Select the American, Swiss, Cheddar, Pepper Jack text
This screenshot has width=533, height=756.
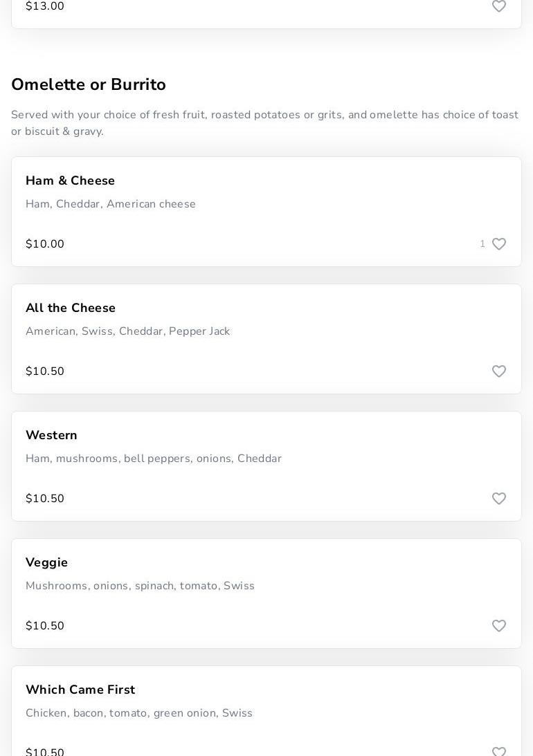tap(127, 331)
